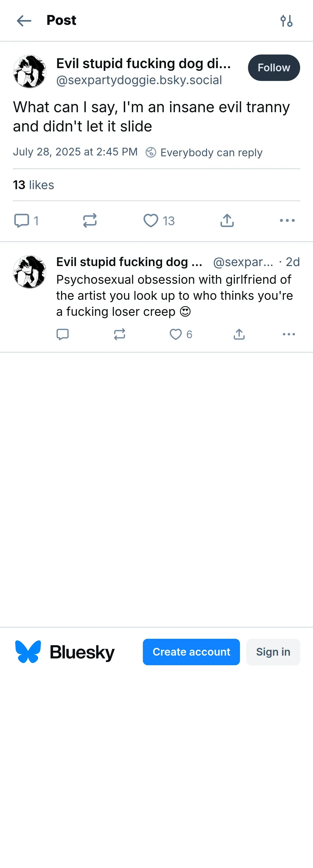Click the Bluesky butterfly logo
Image resolution: width=313 pixels, height=868 pixels.
(28, 652)
